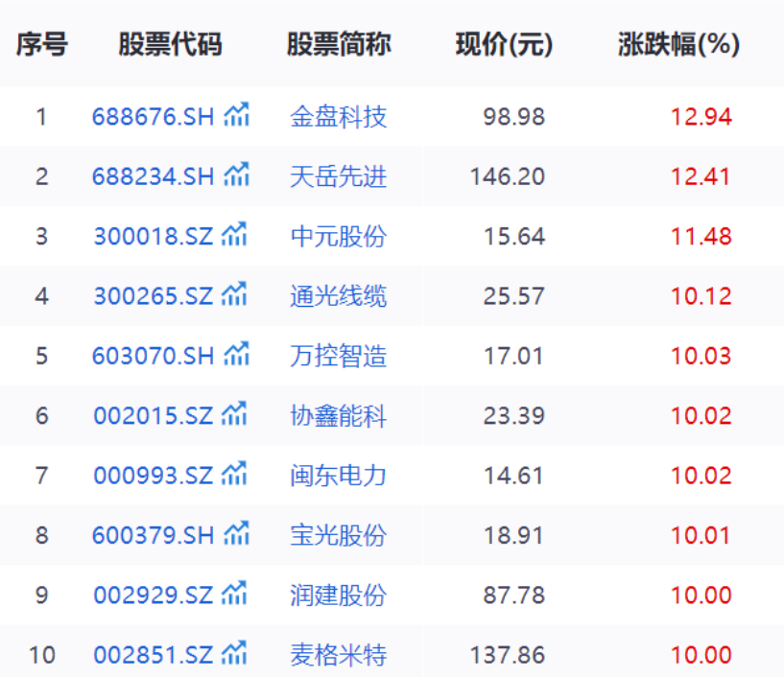Image resolution: width=784 pixels, height=677 pixels.
Task: View chart icon beside 000993.SZ
Action: pyautogui.click(x=234, y=473)
